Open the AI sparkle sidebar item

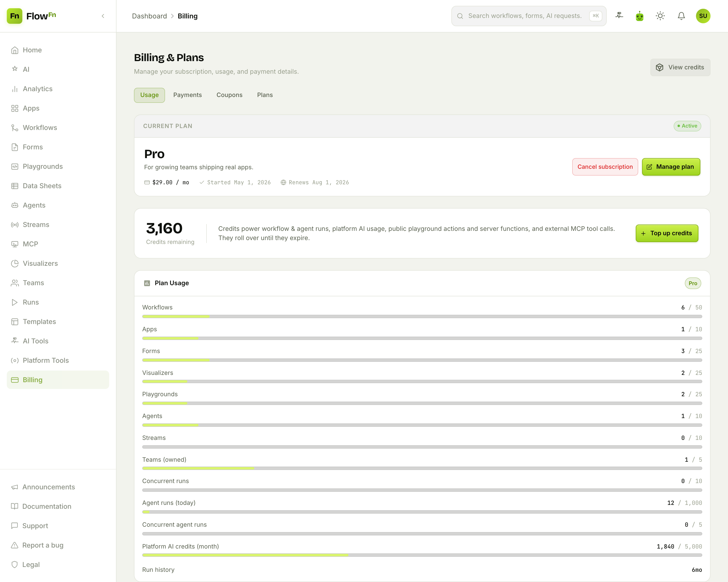pos(58,69)
